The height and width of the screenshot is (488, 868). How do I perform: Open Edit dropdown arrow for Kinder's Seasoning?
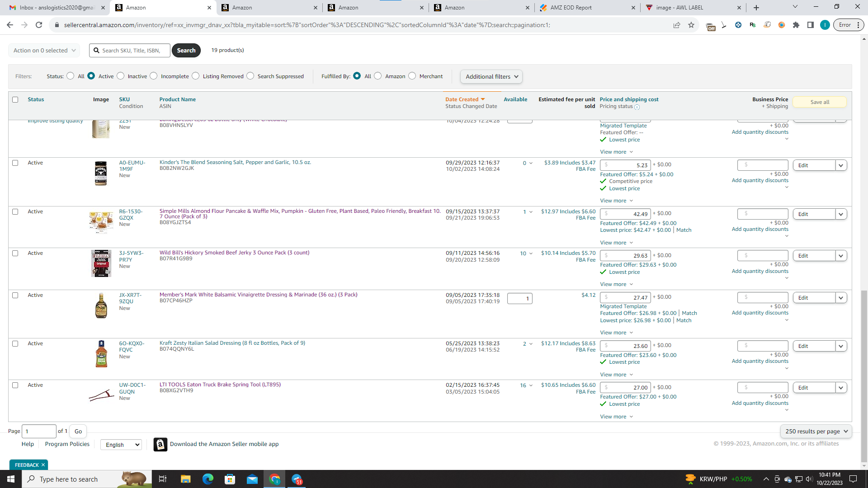click(x=841, y=165)
